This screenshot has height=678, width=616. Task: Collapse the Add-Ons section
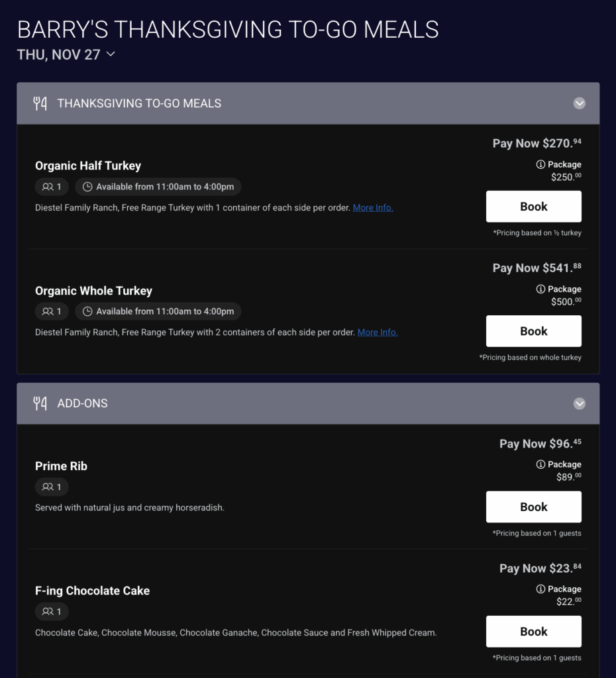point(580,403)
